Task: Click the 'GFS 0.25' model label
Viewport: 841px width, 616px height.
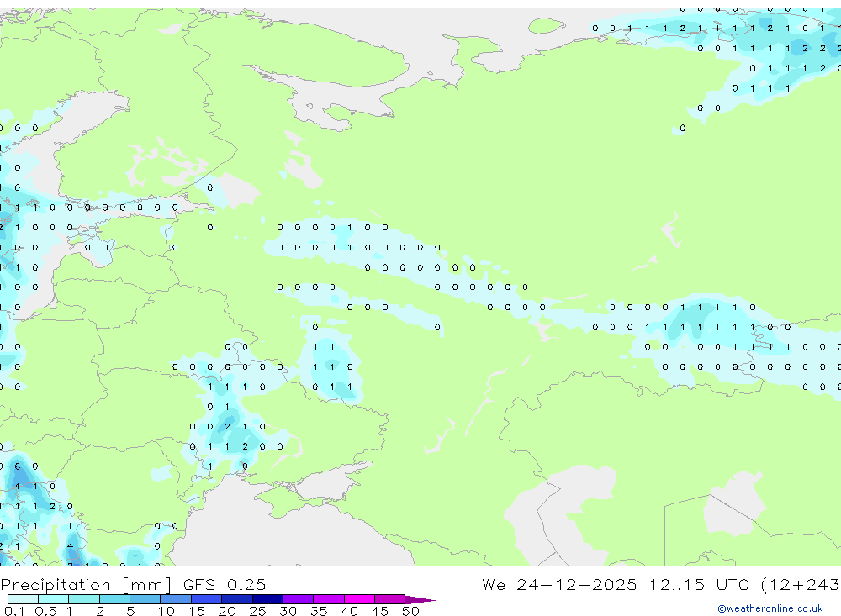Action: click(x=225, y=585)
